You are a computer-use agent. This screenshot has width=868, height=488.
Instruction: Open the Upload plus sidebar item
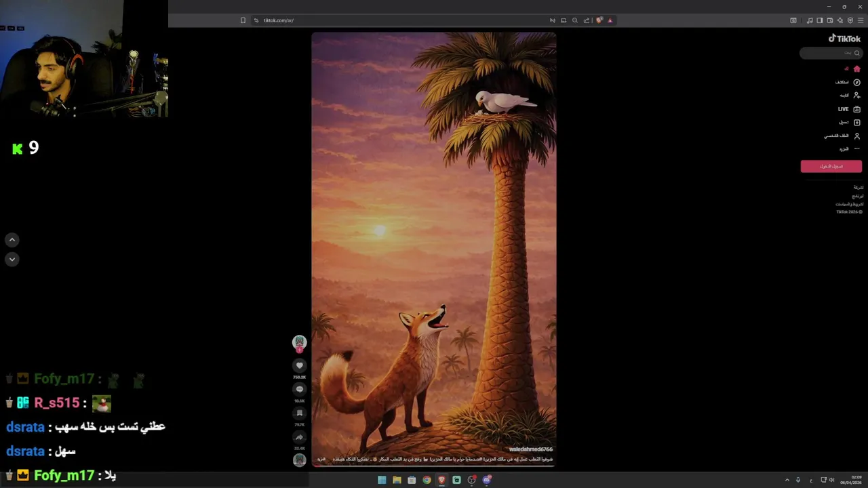click(x=850, y=123)
